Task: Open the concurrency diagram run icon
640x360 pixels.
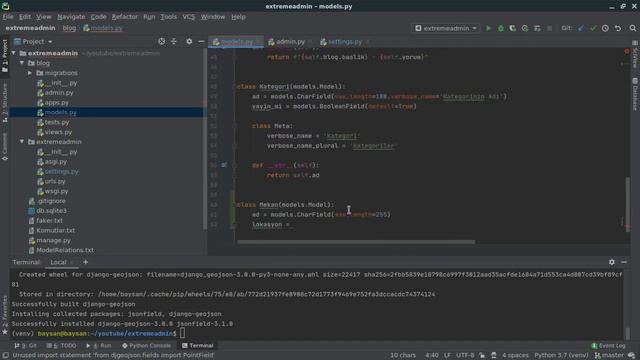Action: [537, 28]
